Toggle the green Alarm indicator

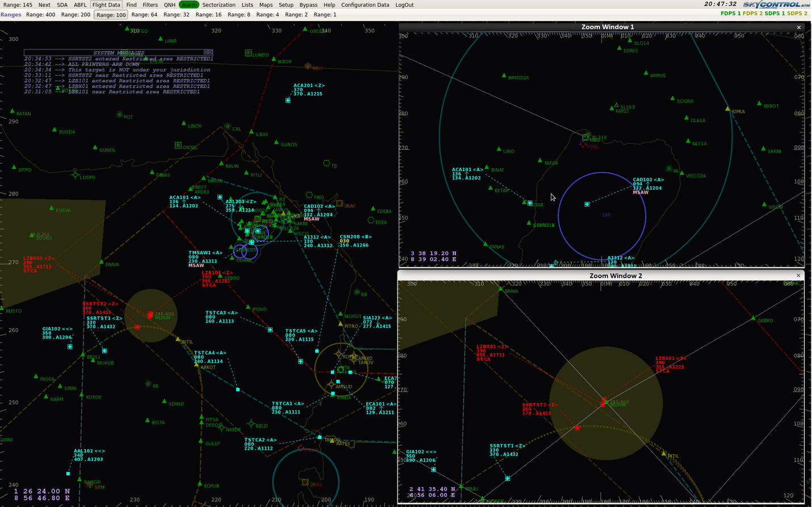pos(189,5)
